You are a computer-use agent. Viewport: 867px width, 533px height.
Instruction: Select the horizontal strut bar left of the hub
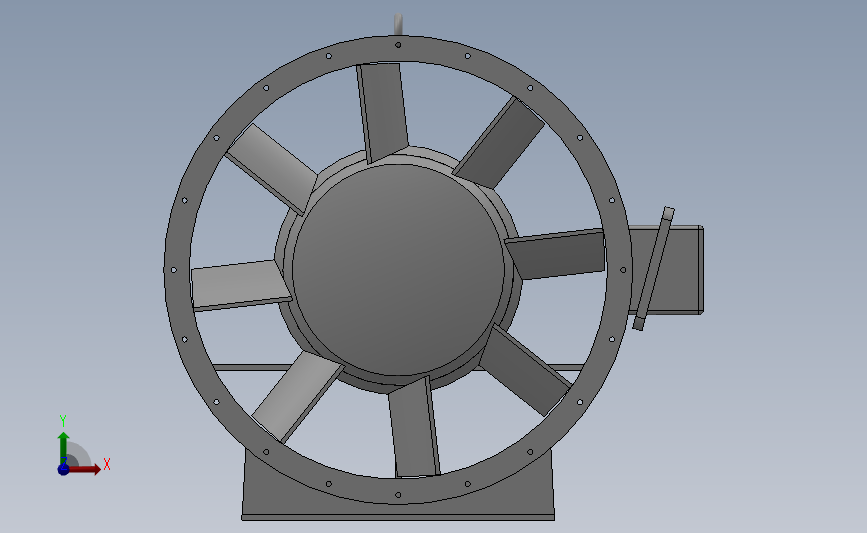tap(253, 368)
